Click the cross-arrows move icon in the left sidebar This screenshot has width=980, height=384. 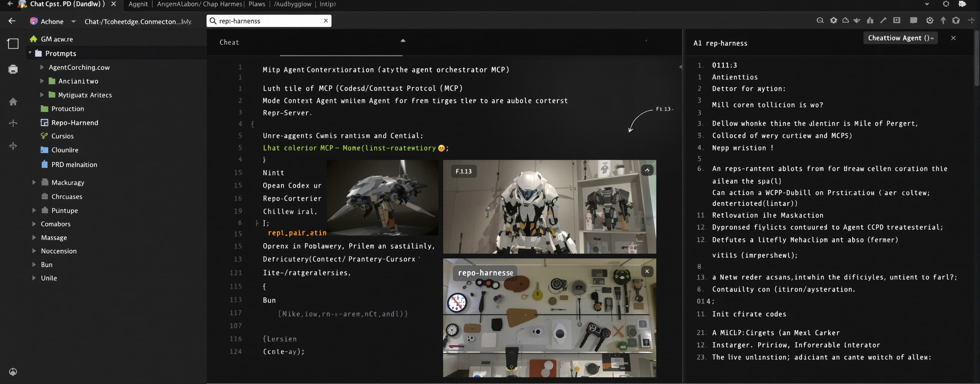tap(13, 146)
